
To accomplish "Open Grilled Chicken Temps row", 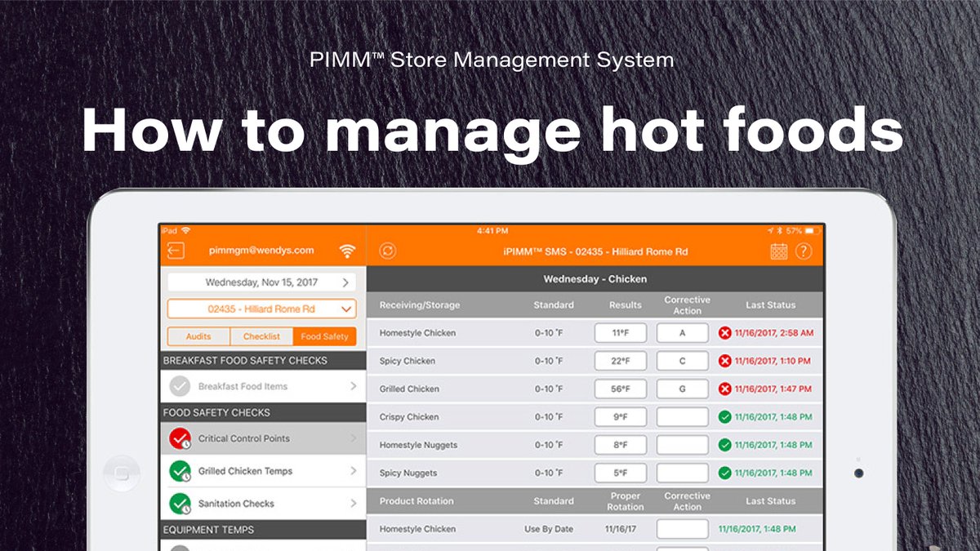I will coord(263,471).
